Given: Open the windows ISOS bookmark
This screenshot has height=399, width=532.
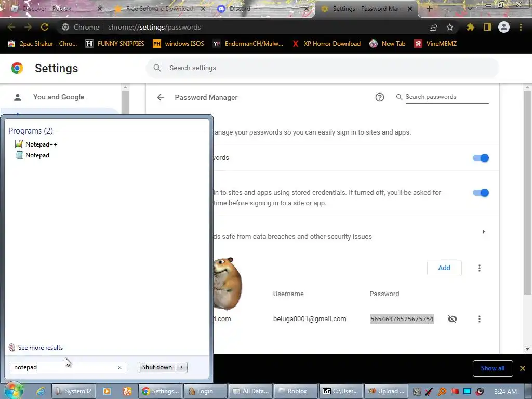Looking at the screenshot, I should (x=179, y=44).
